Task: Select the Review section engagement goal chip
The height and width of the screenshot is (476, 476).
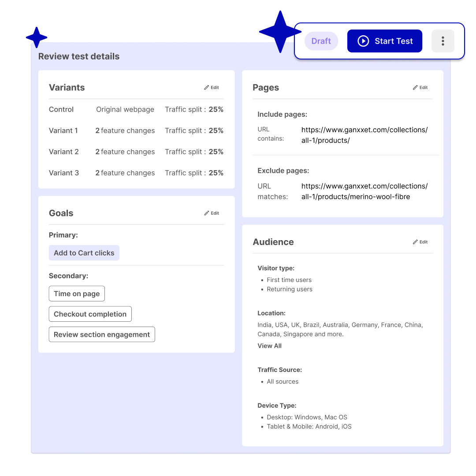Action: pos(102,334)
